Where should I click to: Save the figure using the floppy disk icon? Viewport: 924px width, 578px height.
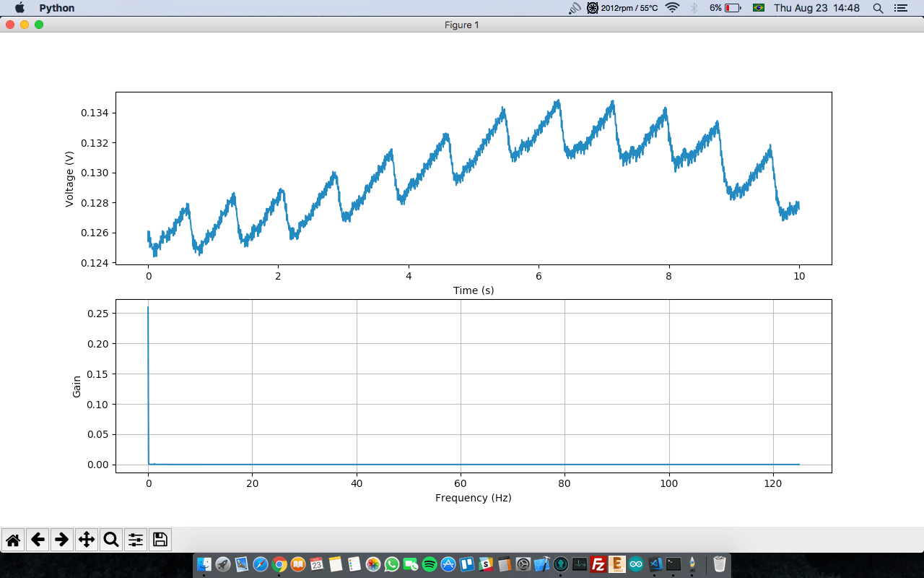click(x=160, y=539)
